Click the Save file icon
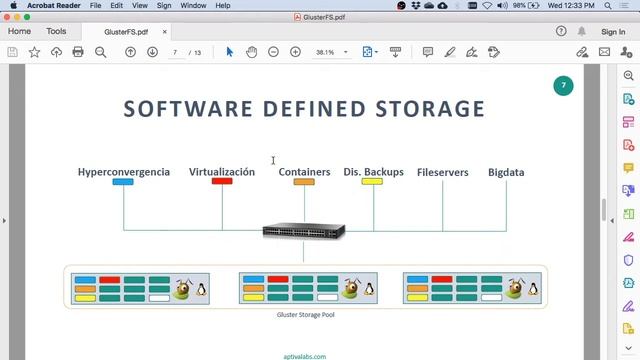 coord(13,52)
